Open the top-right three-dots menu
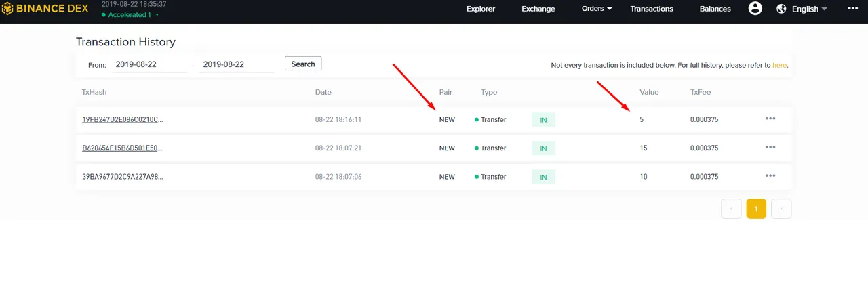868x292 pixels. coord(852,9)
